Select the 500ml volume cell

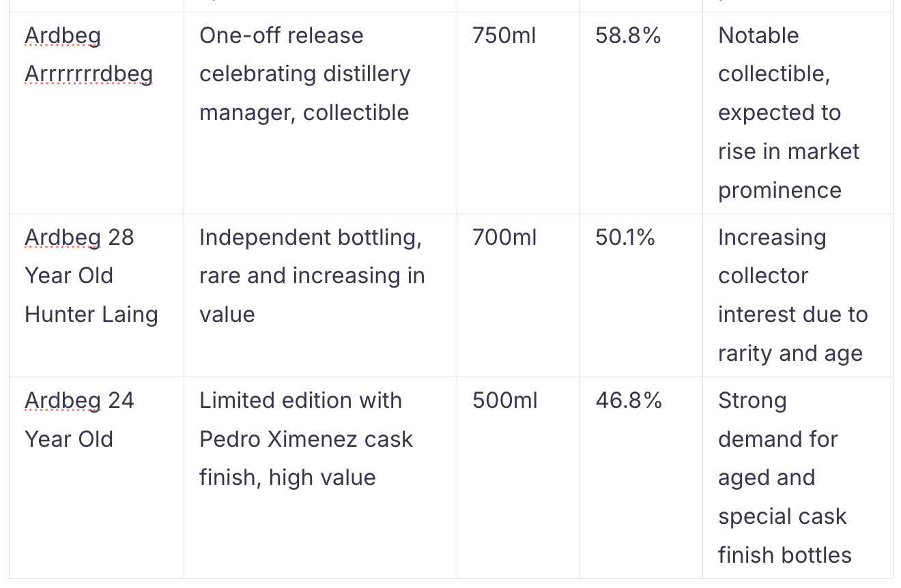[518, 477]
